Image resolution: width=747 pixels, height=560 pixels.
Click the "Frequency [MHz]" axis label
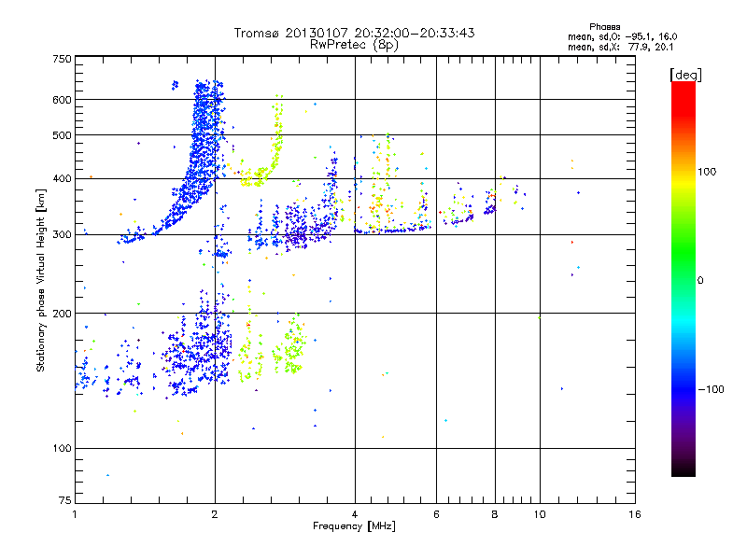(354, 526)
